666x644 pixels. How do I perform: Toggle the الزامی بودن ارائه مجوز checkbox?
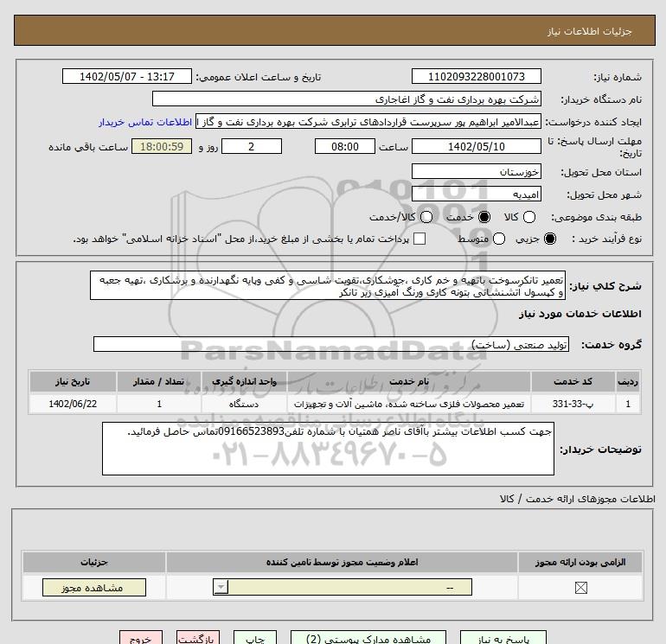(580, 588)
